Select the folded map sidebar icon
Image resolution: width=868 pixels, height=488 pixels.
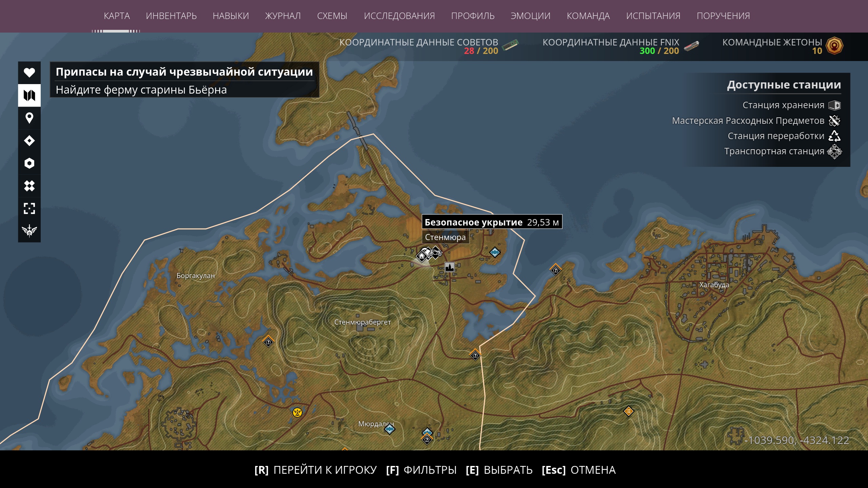[x=29, y=95]
